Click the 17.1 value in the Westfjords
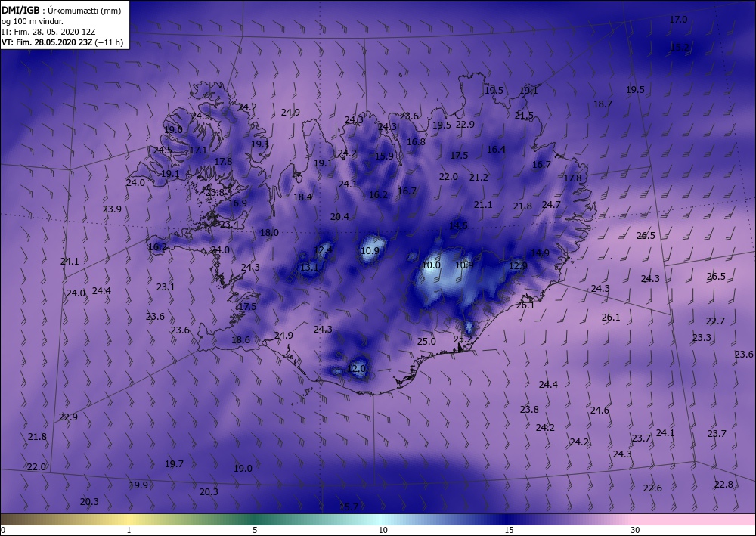The image size is (756, 536). tap(198, 150)
